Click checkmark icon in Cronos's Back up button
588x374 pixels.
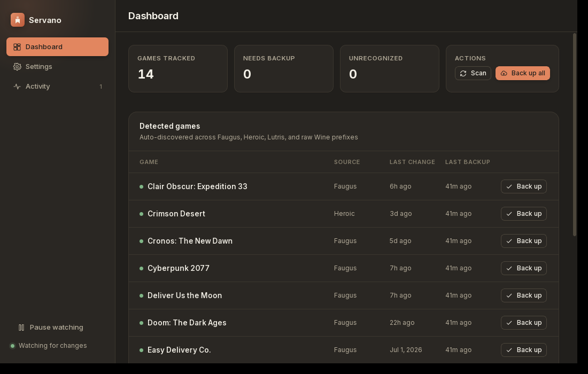(509, 241)
